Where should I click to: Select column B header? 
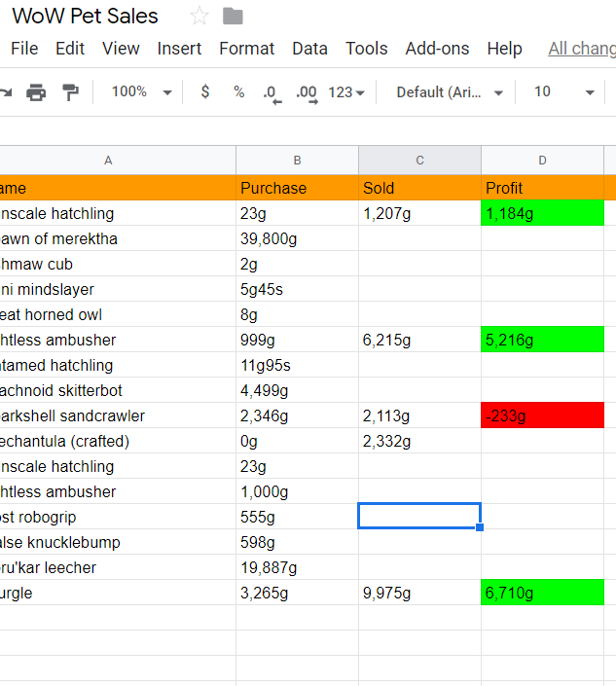[x=297, y=161]
